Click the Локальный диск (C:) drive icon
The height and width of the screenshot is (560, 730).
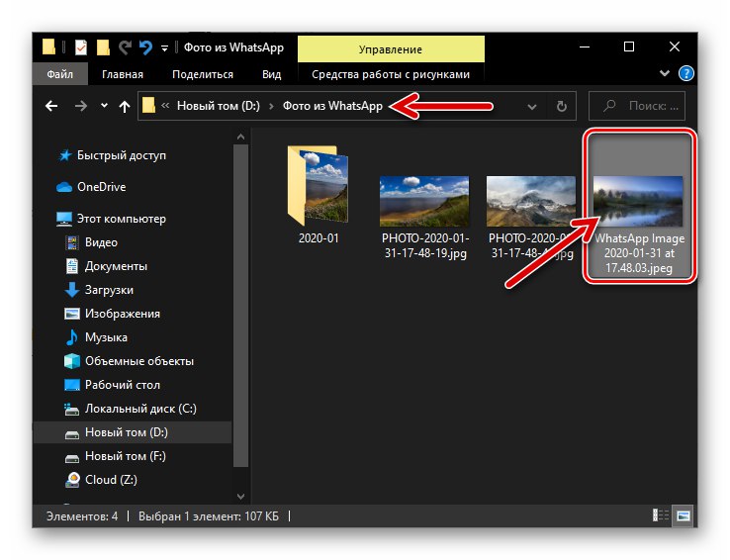(71, 409)
